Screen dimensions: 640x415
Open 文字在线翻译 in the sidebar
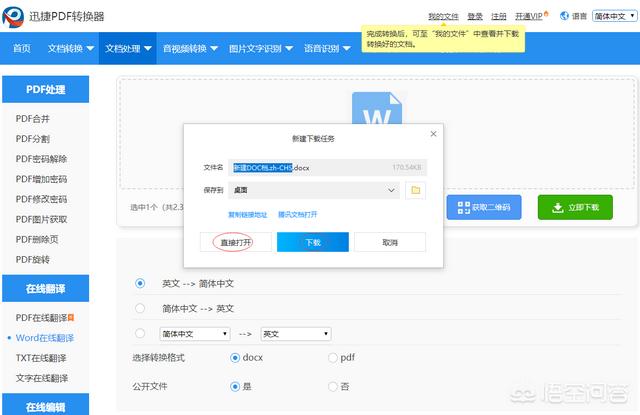point(42,378)
